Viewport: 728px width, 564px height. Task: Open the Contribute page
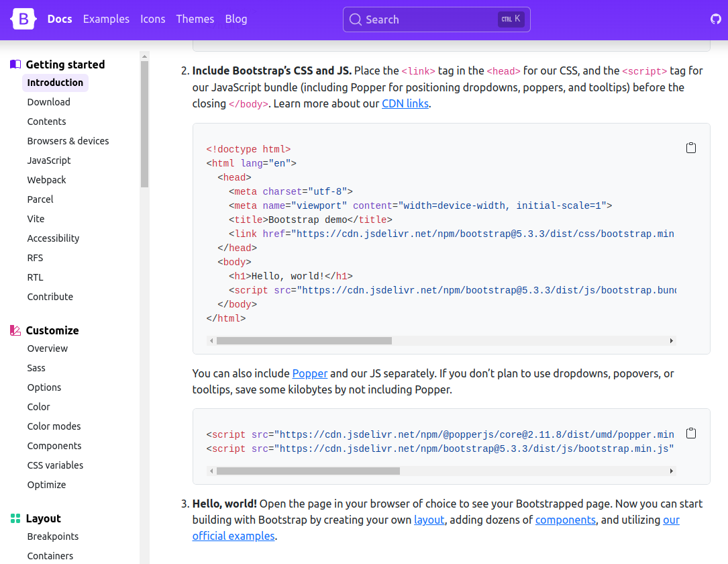[x=50, y=297]
